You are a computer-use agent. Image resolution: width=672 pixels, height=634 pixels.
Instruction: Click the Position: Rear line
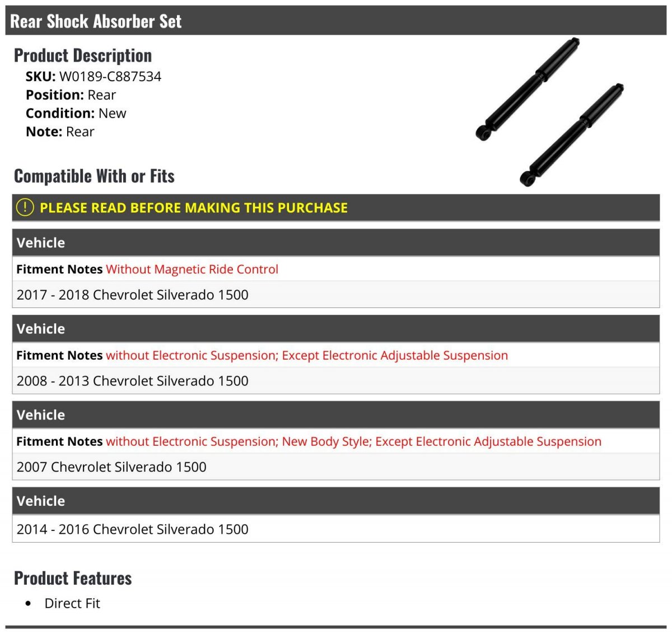(71, 95)
